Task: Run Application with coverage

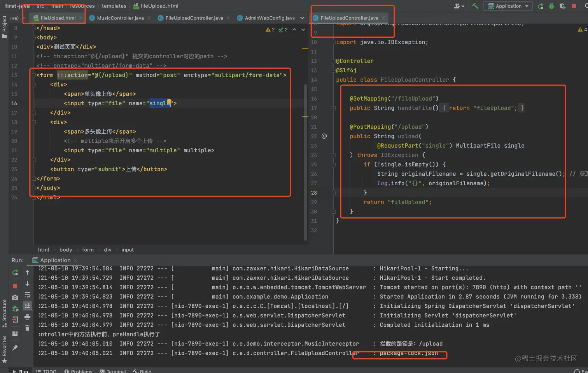Action: (562, 6)
